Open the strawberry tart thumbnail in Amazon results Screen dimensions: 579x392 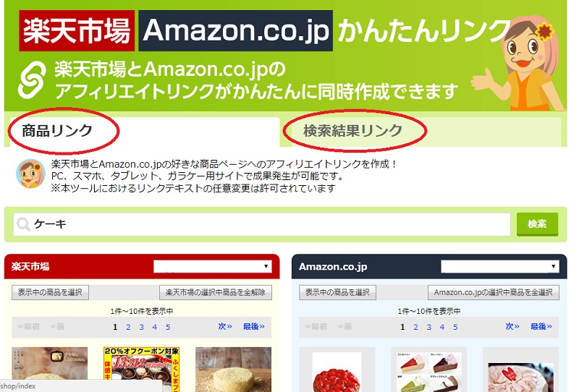(337, 370)
